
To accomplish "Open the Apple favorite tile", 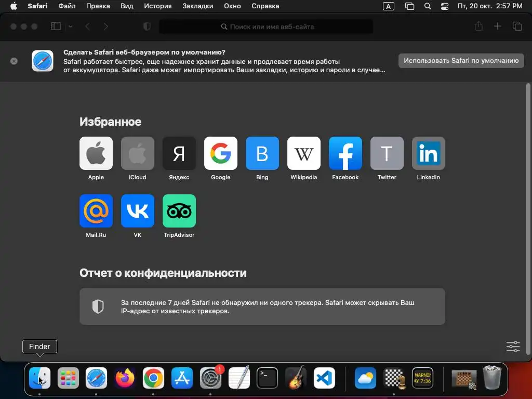I will 96,153.
